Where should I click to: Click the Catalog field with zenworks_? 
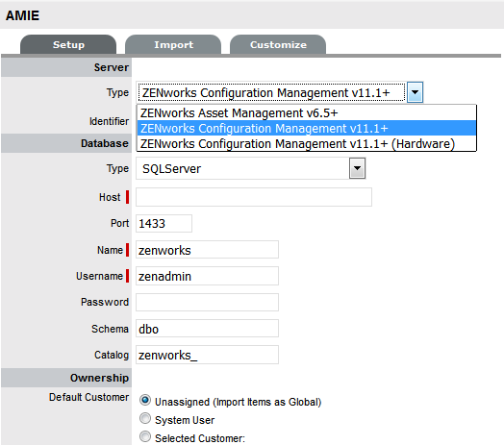(207, 355)
